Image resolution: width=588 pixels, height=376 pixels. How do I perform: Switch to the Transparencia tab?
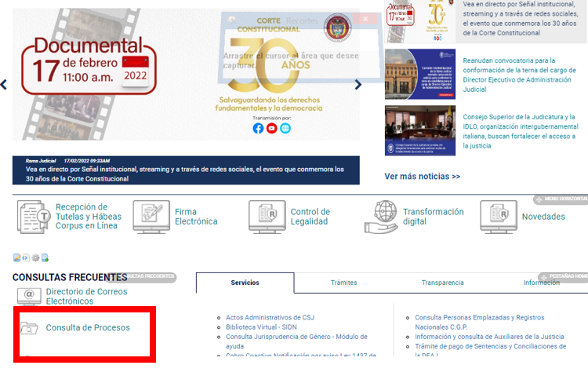click(x=442, y=283)
